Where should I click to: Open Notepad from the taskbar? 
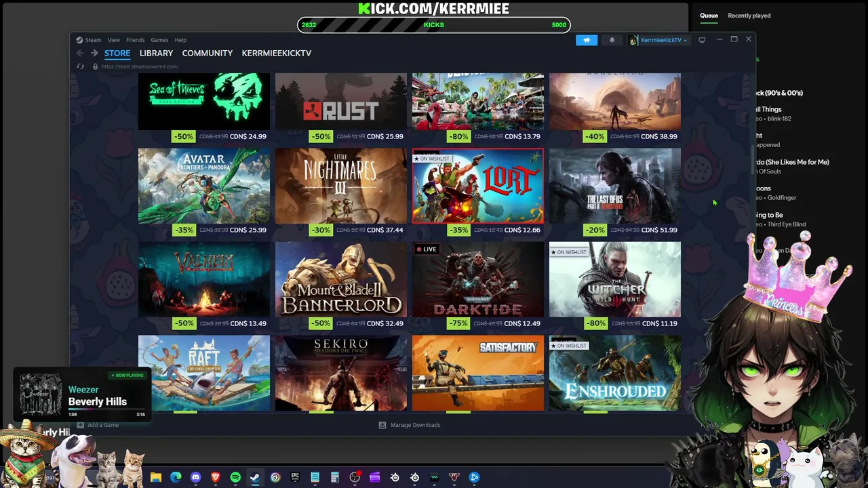click(x=315, y=477)
